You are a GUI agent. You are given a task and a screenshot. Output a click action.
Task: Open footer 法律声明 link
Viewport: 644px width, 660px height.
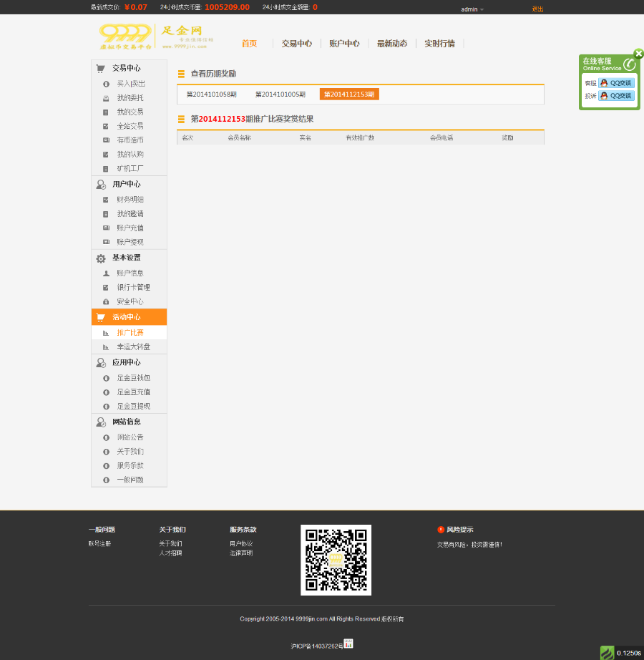point(241,553)
